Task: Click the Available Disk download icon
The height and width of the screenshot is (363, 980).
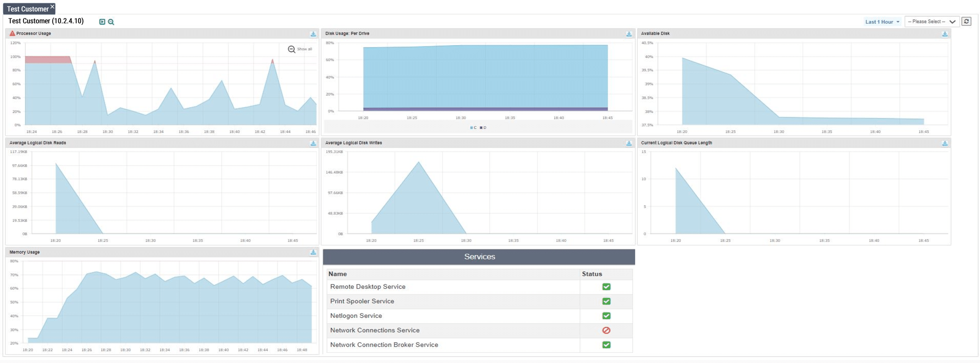Action: pos(944,34)
